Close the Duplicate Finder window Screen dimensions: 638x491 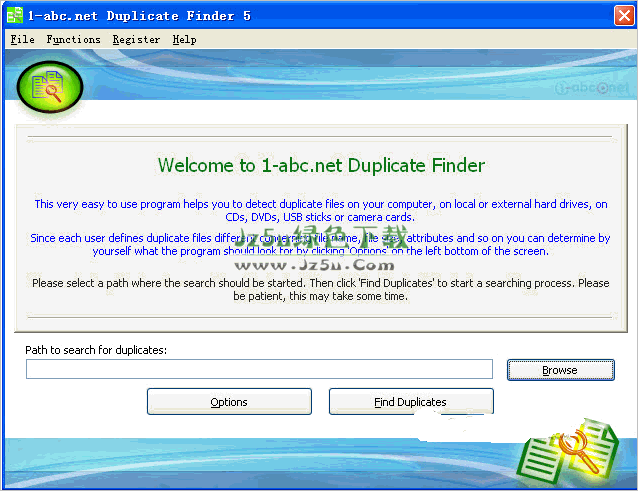624,15
